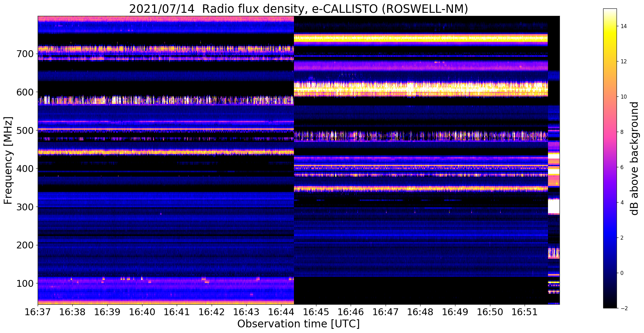Click the colorbar tick label 2

pos(622,238)
